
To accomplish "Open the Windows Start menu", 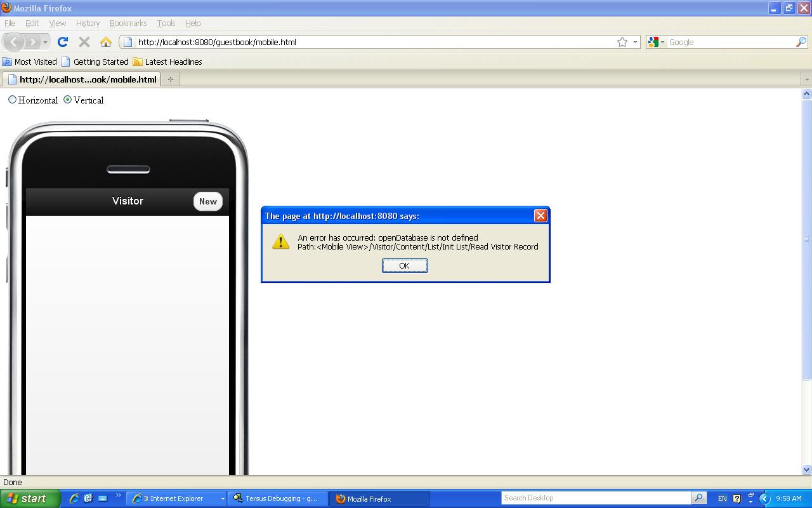I will pos(30,498).
